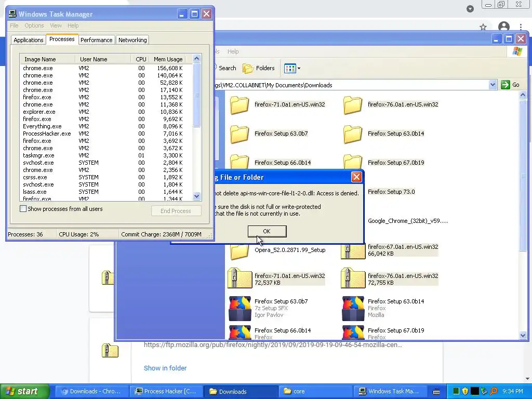Click process list scrollbar up arrow
532x399 pixels.
tap(196, 59)
